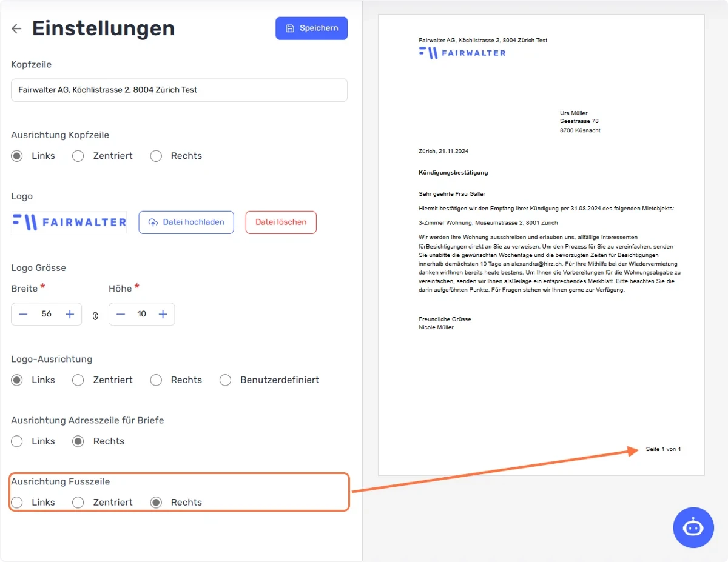Select Rechts for Ausrichtung Adresszeile
The image size is (728, 562).
[78, 441]
